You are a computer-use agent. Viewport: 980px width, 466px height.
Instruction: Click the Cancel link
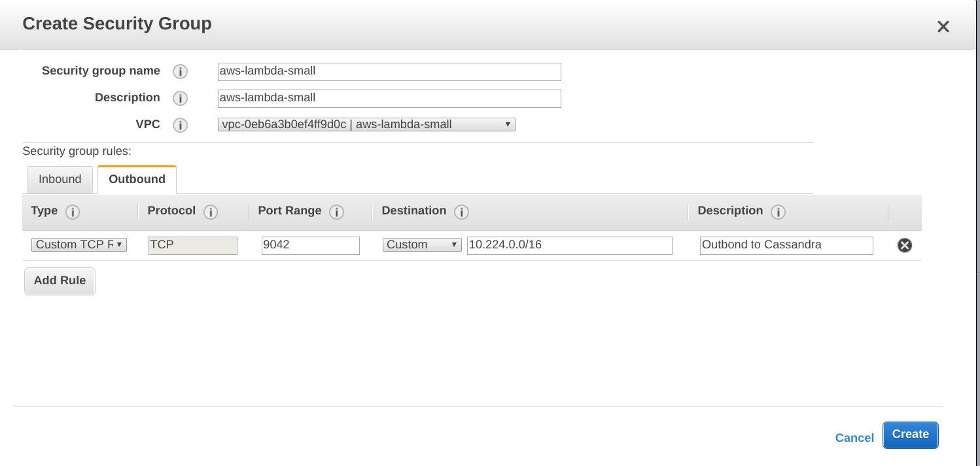pos(854,438)
